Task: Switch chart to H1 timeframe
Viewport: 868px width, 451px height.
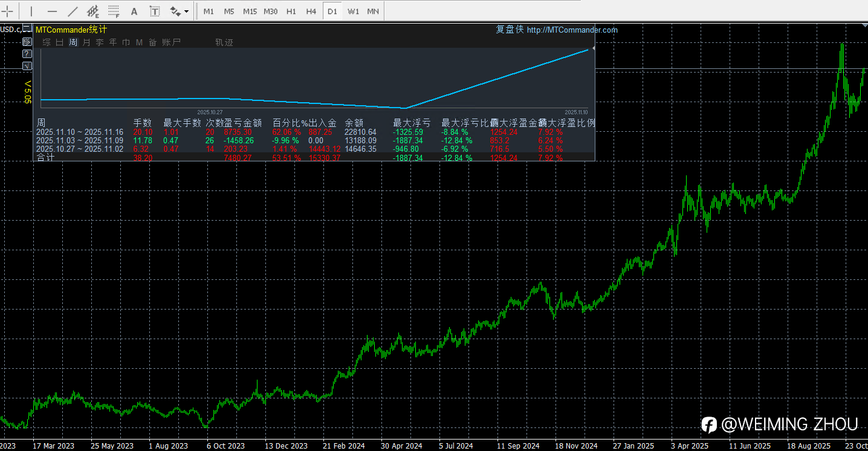Action: point(291,11)
